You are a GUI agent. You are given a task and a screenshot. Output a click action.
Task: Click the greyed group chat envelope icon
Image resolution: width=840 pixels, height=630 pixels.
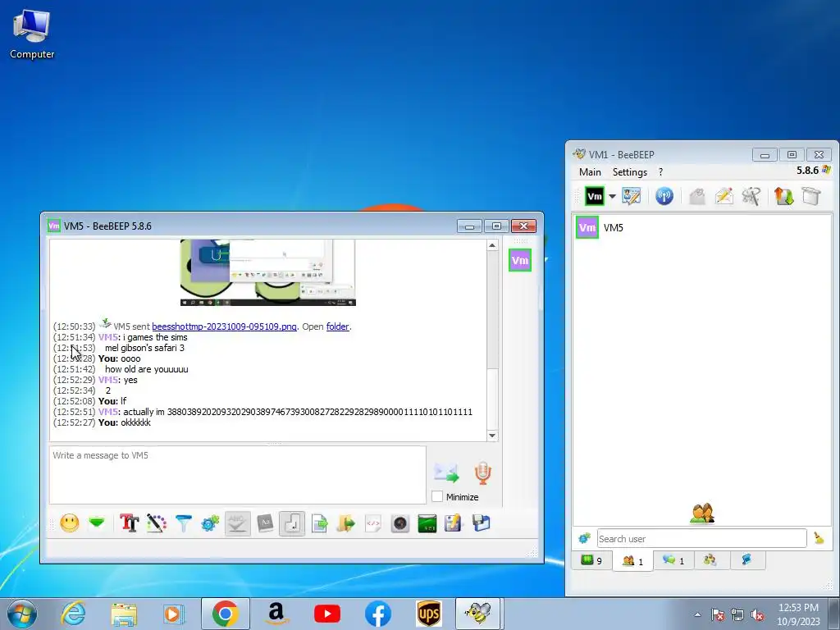(697, 196)
